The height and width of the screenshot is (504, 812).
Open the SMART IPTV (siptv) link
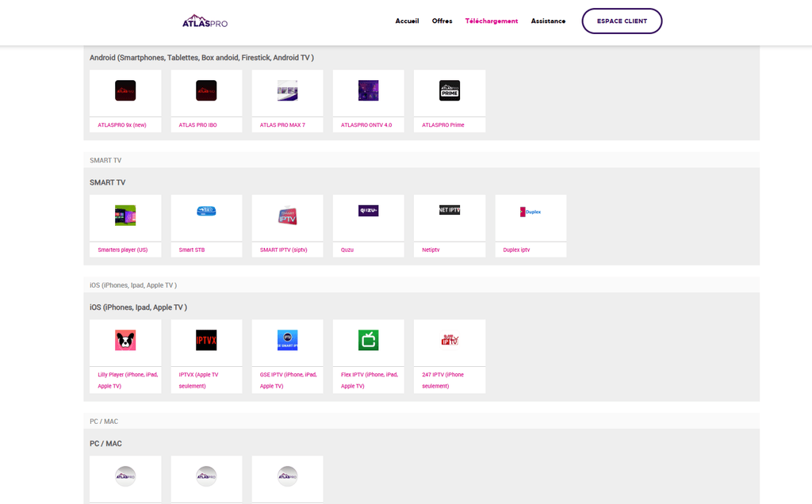pos(284,250)
